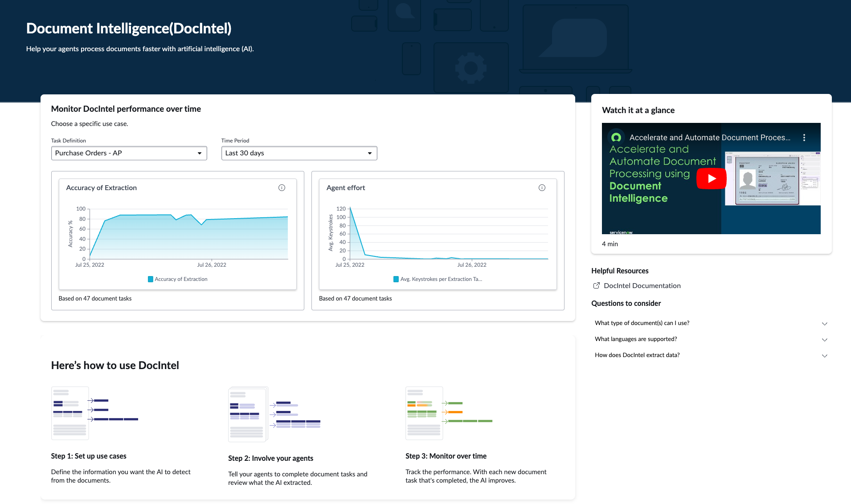Viewport: 851px width, 504px height.
Task: Click the Accuracy of Extraction info icon
Action: 282,188
